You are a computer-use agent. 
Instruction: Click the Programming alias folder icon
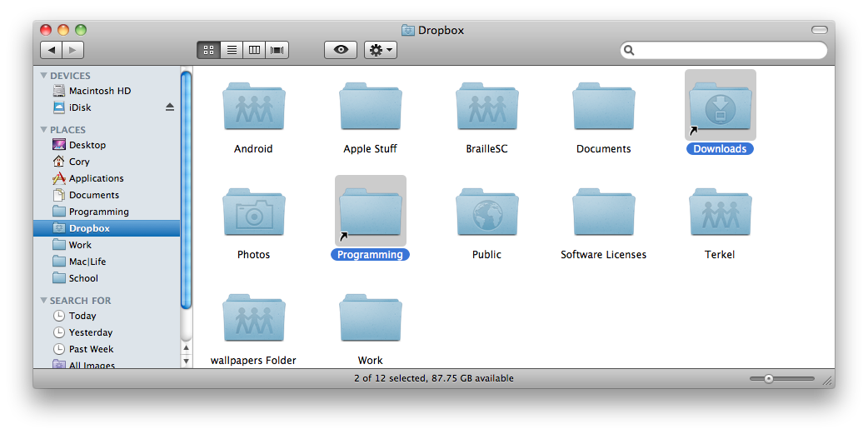[371, 212]
